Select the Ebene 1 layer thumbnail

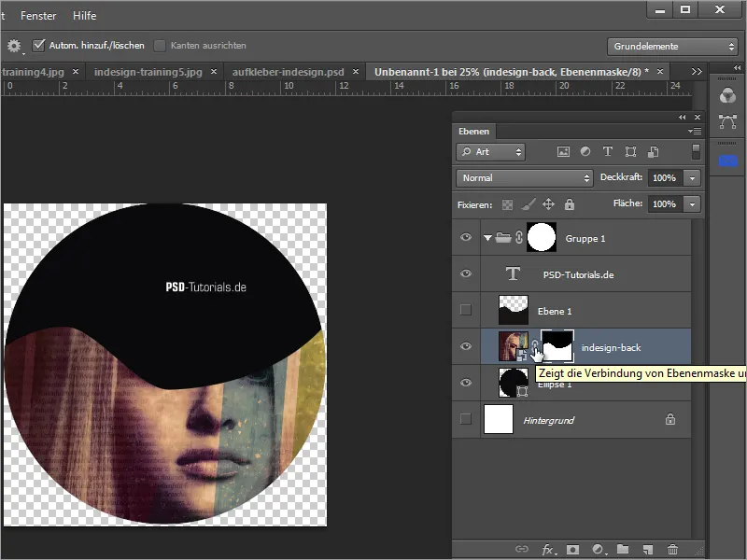click(513, 310)
